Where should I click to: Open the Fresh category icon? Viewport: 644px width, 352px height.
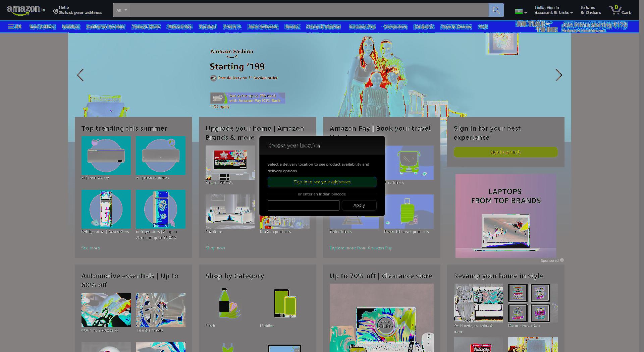point(230,303)
